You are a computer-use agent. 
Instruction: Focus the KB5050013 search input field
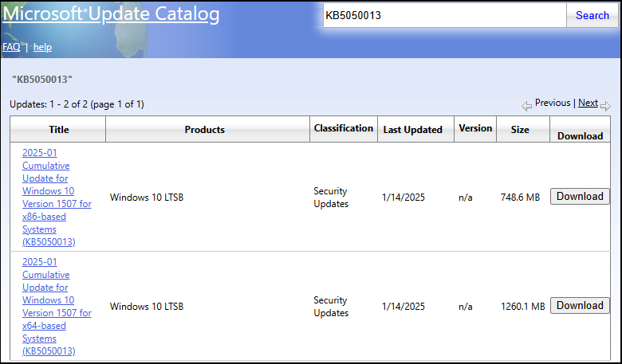point(444,15)
